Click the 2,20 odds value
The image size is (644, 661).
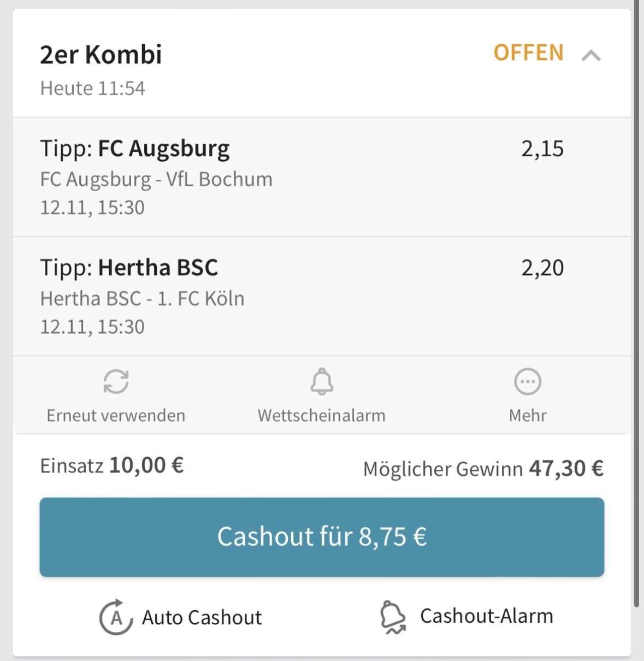pyautogui.click(x=542, y=268)
